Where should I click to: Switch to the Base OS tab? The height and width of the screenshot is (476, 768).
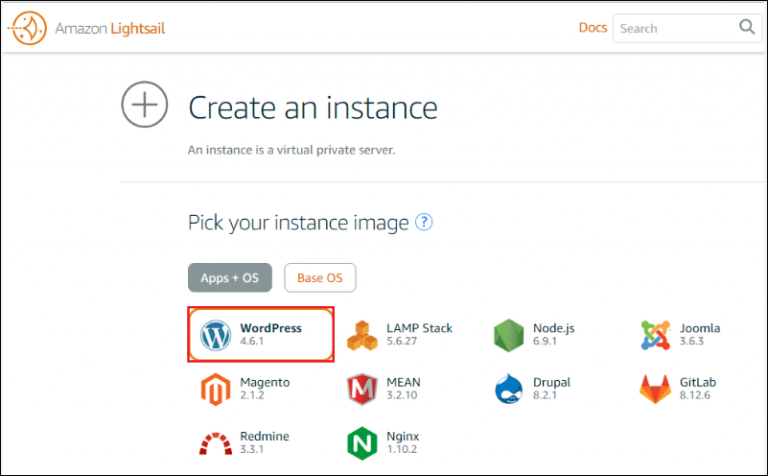(x=320, y=278)
